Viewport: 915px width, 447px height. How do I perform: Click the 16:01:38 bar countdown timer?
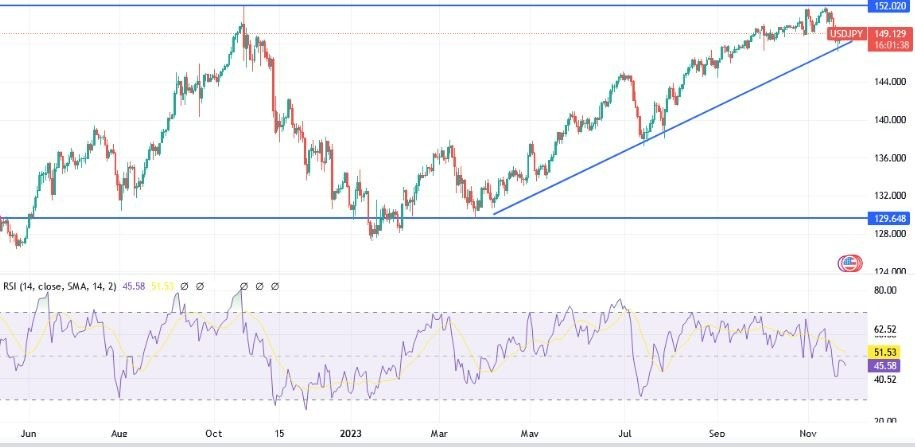click(x=889, y=45)
